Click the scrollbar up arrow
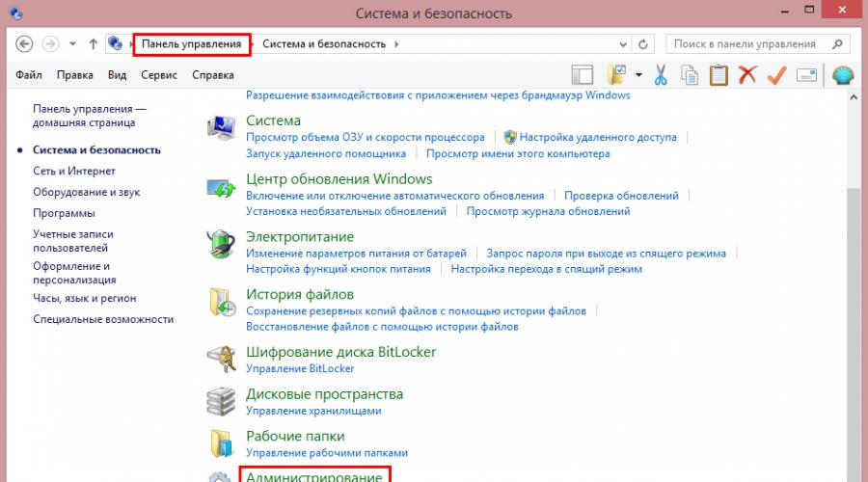868x482 pixels. (x=854, y=97)
